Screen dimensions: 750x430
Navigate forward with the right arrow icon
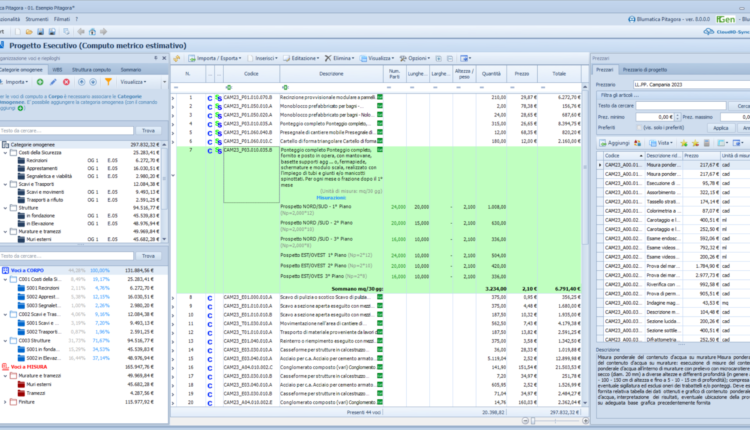(x=103, y=32)
